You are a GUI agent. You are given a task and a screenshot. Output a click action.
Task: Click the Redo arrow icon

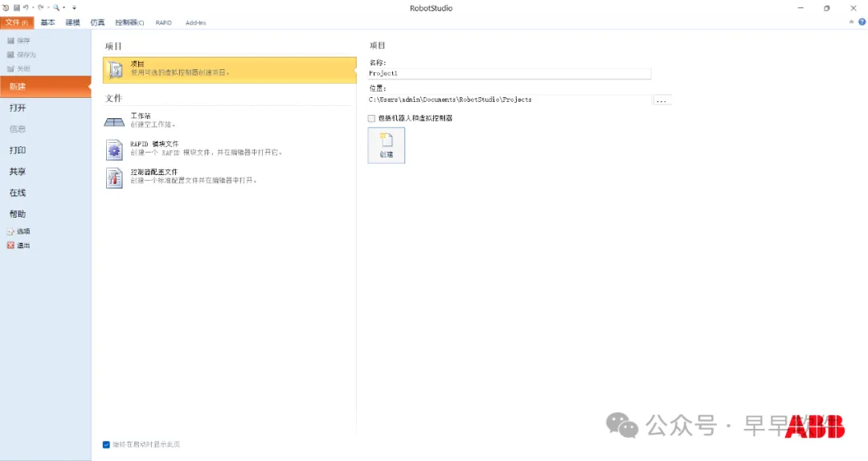[x=40, y=8]
